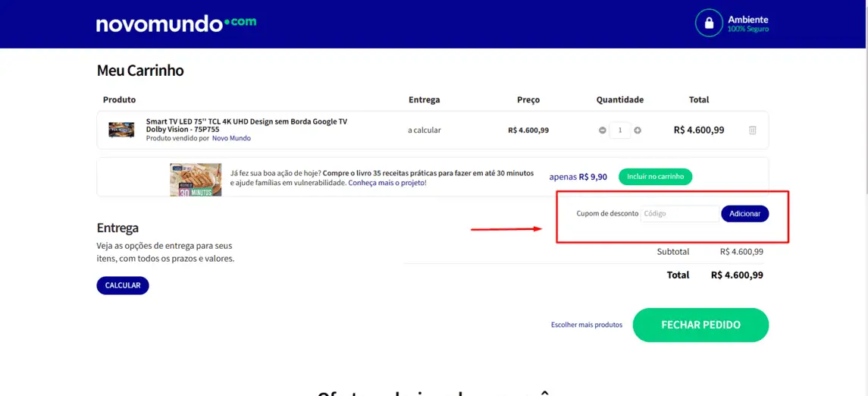Click the Entrega section heading

point(118,228)
